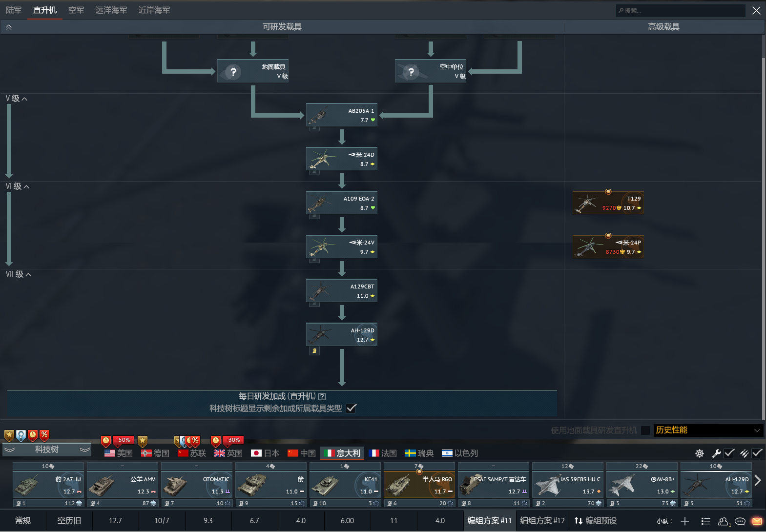Click the -50% discount badge above 美国

tap(124, 440)
